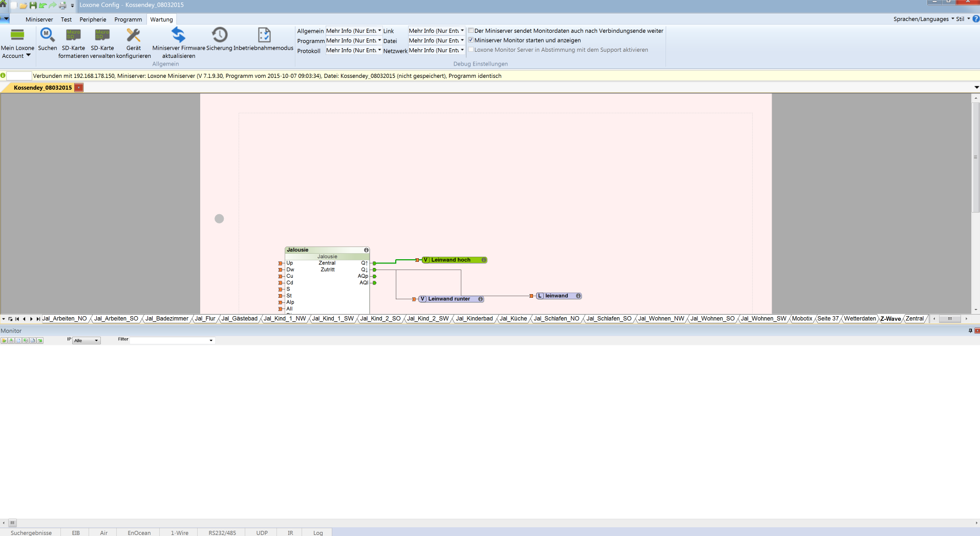Toggle Miniserver Monitor starten und anzeigen

click(471, 40)
